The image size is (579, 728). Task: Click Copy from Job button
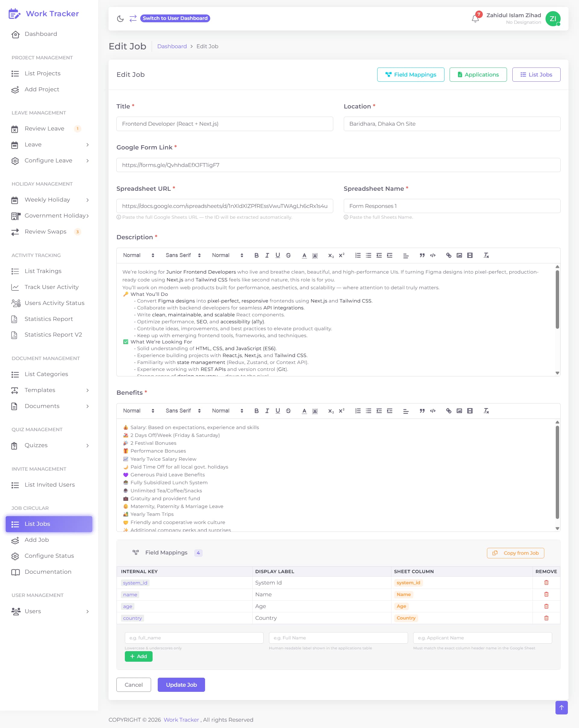pos(515,553)
